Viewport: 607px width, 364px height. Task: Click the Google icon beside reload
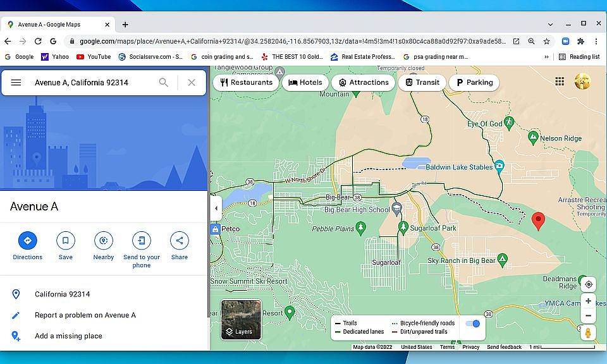click(x=53, y=41)
